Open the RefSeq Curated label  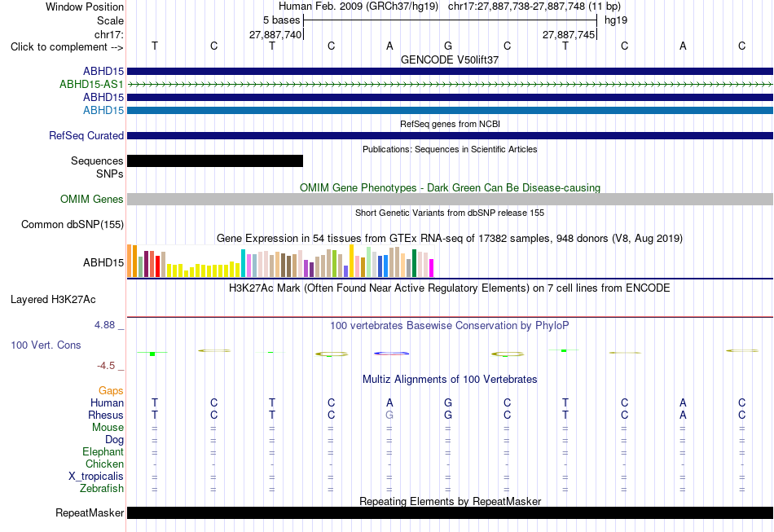(86, 136)
